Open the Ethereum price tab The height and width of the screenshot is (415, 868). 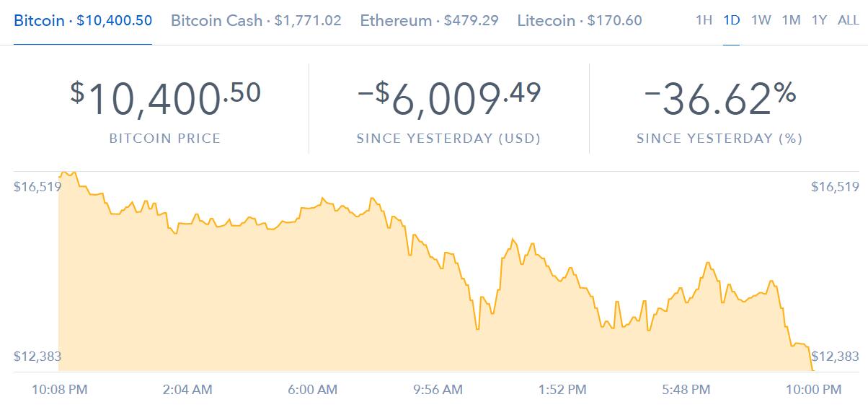429,20
